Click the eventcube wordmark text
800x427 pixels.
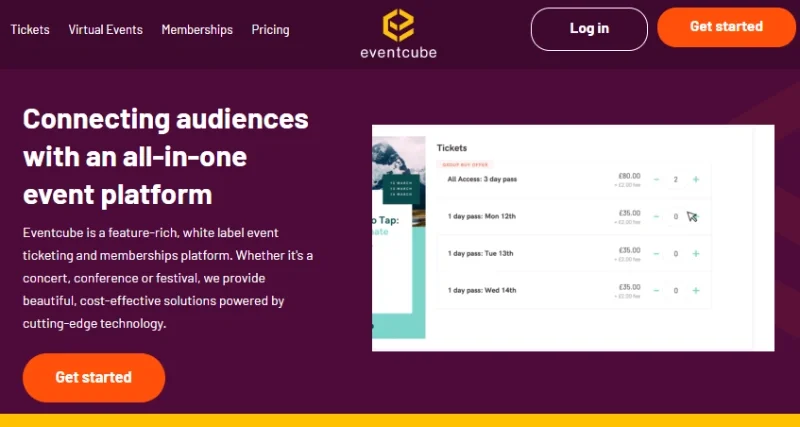point(399,52)
